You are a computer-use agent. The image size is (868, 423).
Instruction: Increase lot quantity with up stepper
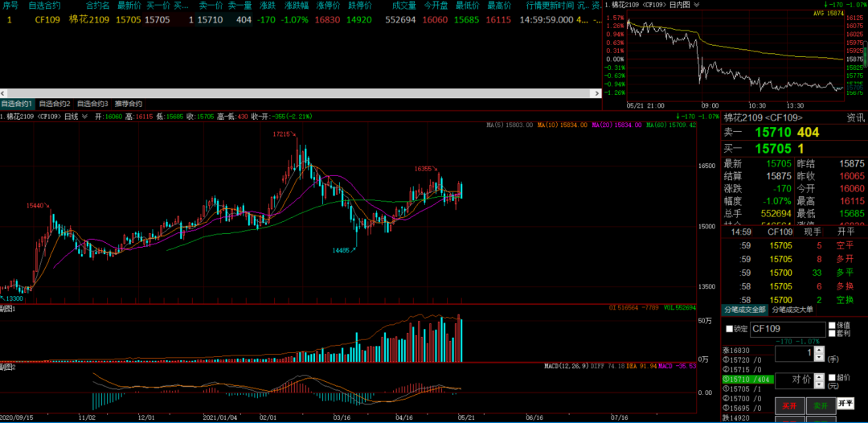click(x=819, y=350)
